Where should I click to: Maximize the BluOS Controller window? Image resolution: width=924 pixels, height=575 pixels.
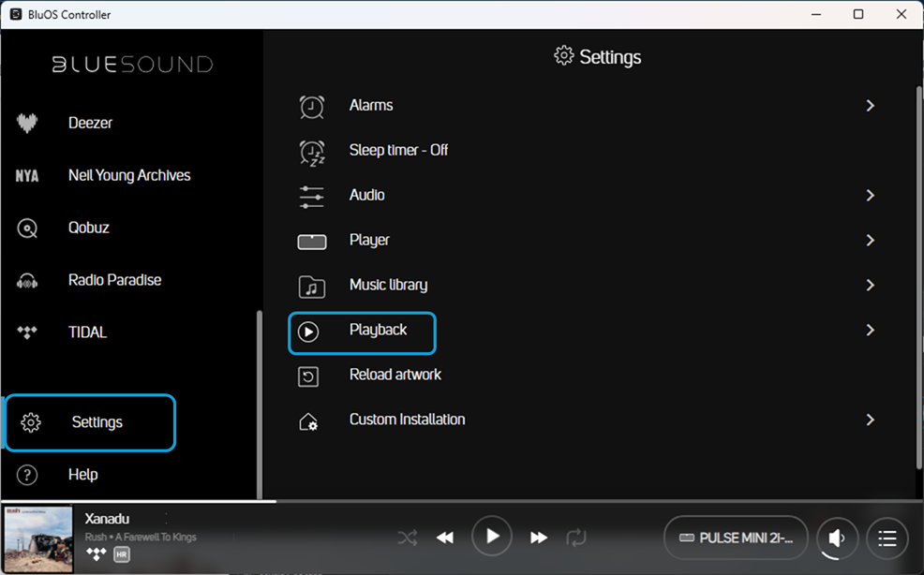click(x=858, y=14)
